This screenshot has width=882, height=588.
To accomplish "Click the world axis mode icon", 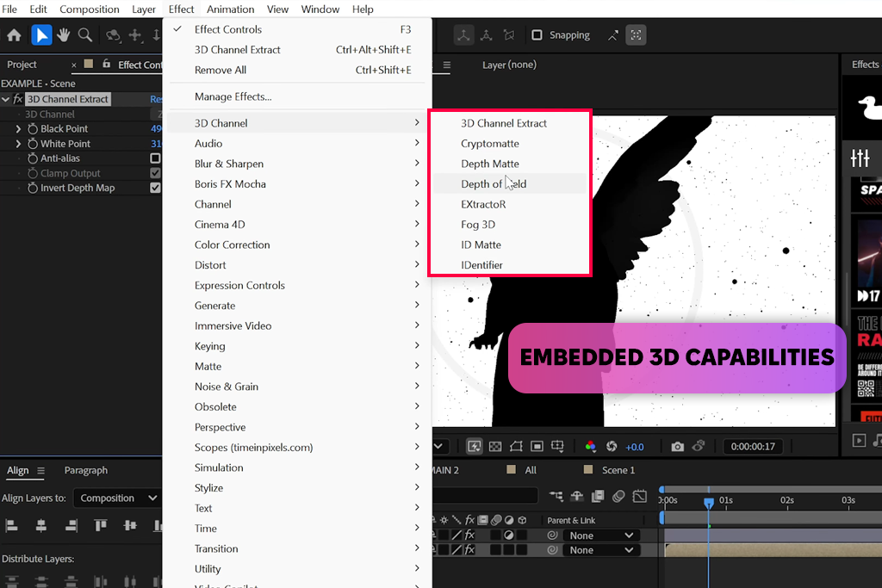I will tap(487, 35).
